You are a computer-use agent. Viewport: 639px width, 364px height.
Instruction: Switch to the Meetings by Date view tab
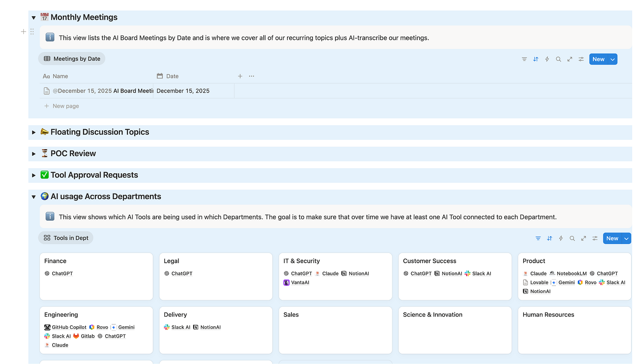[72, 59]
